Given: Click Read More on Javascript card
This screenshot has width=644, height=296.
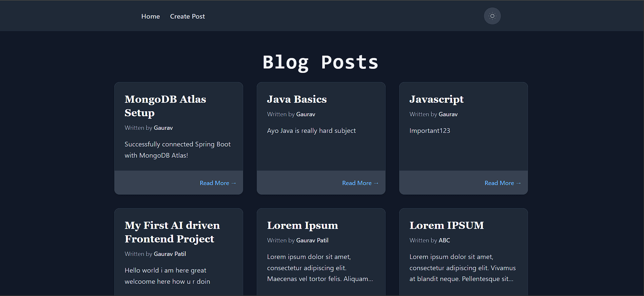Looking at the screenshot, I should click(x=502, y=183).
